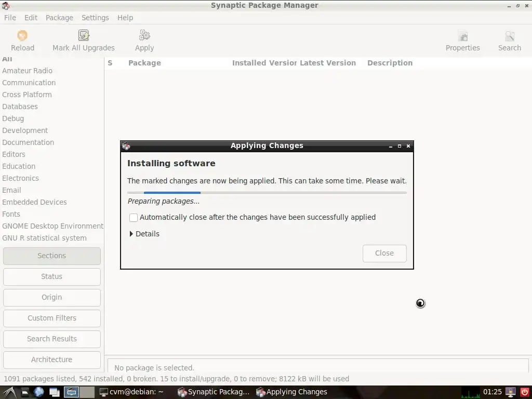The width and height of the screenshot is (532, 399).
Task: Launch the web browser globe icon
Action: [x=38, y=392]
